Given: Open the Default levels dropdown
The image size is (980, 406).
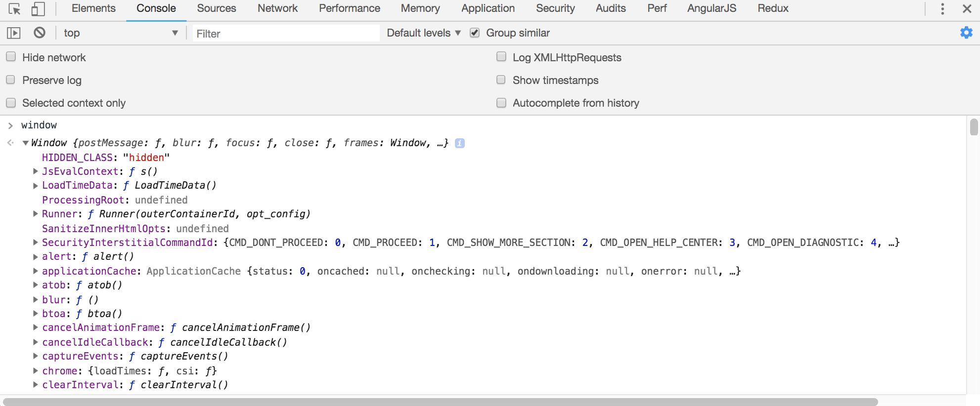Looking at the screenshot, I should (423, 33).
